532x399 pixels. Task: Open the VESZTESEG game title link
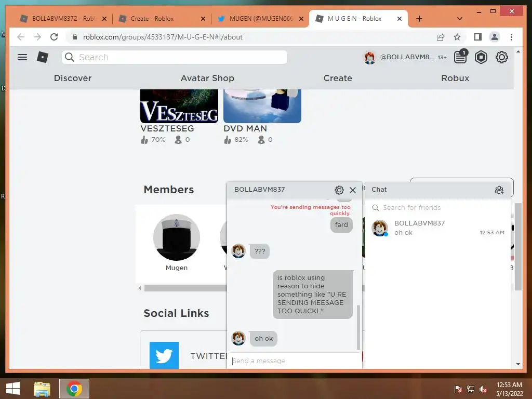(x=167, y=129)
